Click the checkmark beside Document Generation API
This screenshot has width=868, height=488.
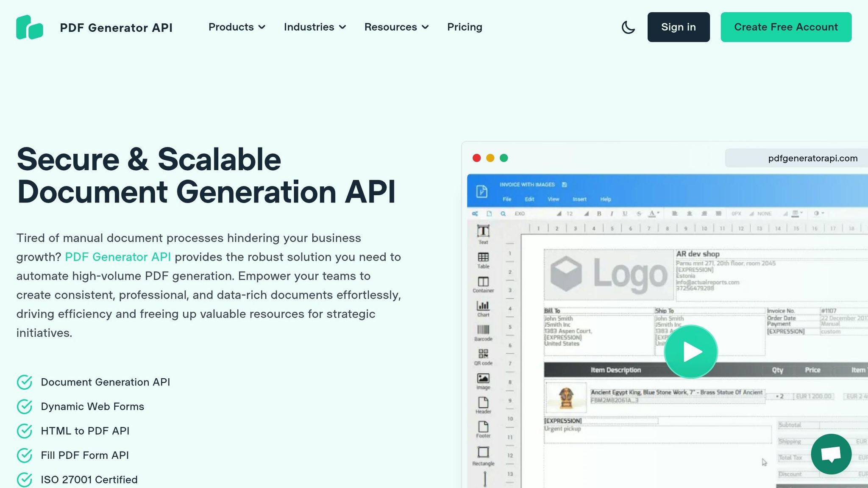(x=25, y=382)
